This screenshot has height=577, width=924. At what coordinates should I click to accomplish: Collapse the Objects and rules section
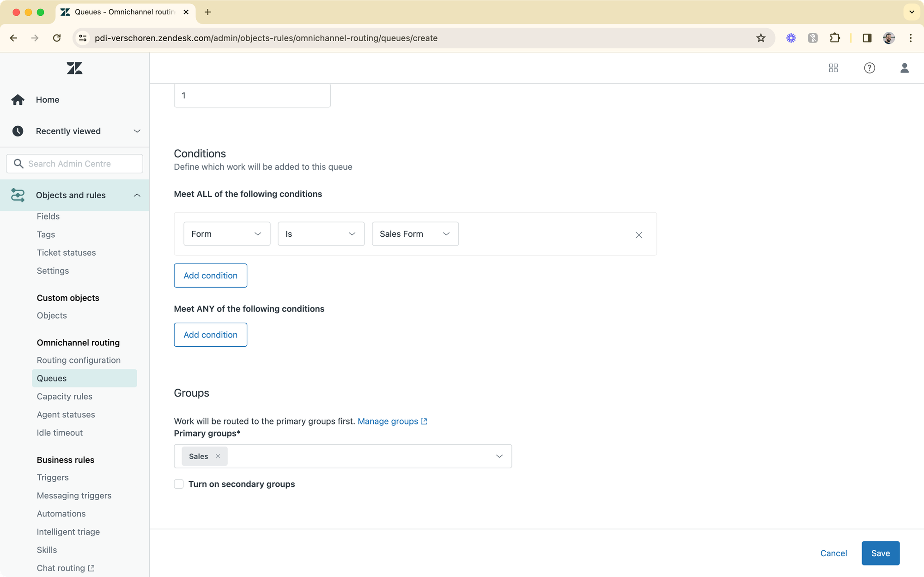137,195
